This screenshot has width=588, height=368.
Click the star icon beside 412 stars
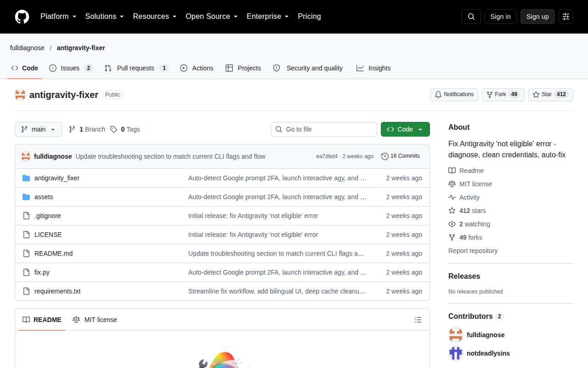(452, 211)
